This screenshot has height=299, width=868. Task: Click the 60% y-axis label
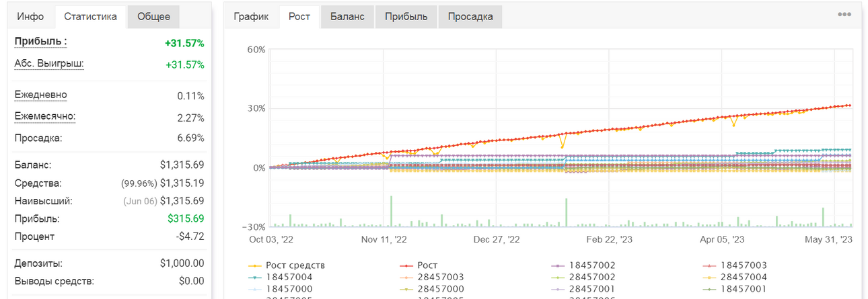pyautogui.click(x=256, y=49)
